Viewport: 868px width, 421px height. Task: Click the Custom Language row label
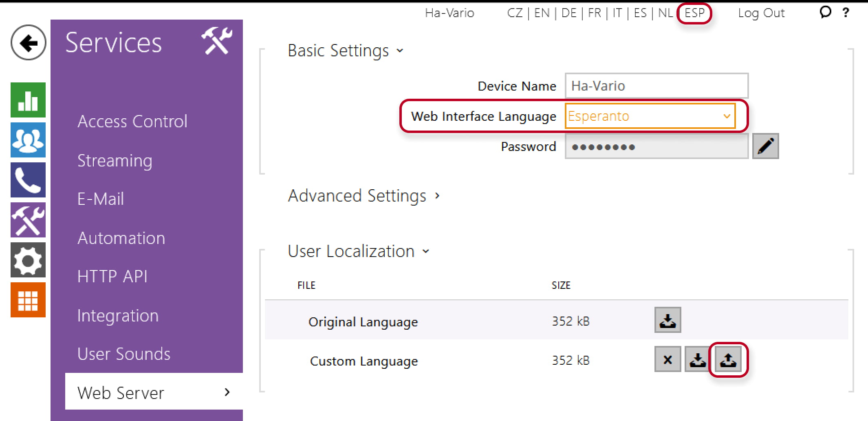coord(364,361)
